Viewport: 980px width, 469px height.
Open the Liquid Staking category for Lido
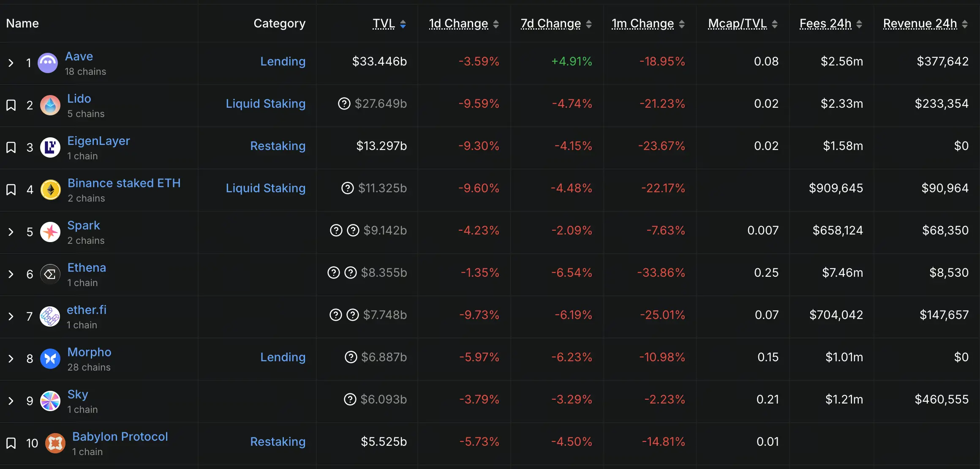click(266, 104)
